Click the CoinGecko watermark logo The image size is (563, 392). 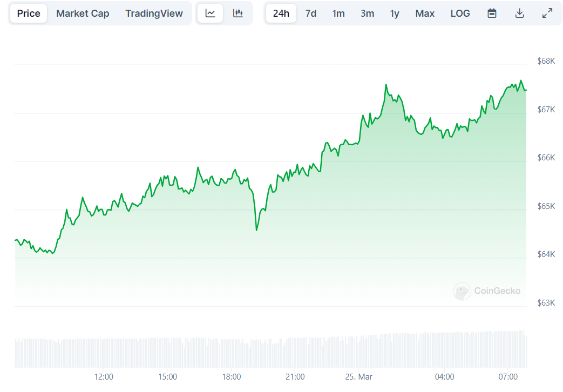pos(487,291)
